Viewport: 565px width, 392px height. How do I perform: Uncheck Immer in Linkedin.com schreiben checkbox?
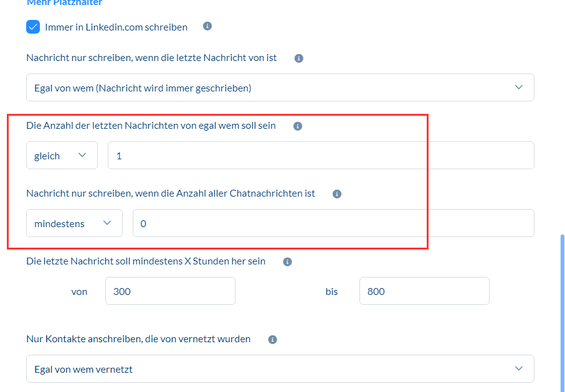coord(33,27)
